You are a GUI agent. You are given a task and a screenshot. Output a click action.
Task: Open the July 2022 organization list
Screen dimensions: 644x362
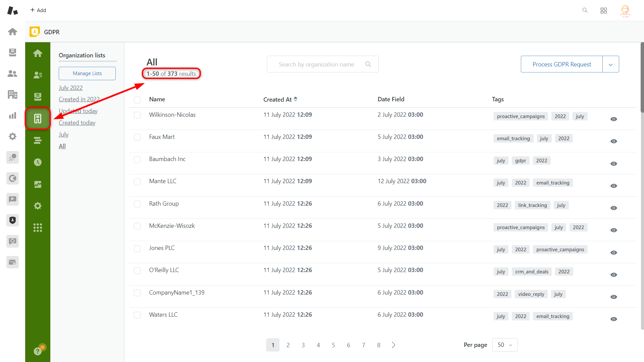click(x=70, y=88)
